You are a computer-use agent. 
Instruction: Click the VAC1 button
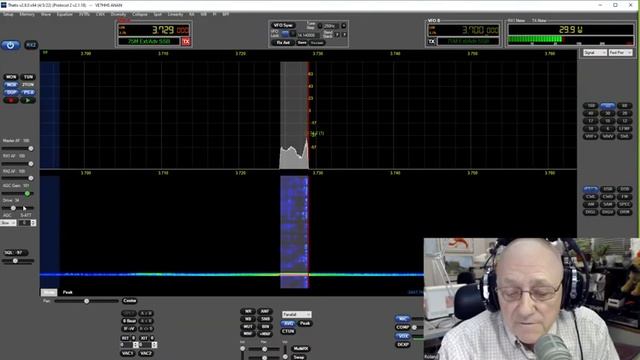(x=128, y=353)
